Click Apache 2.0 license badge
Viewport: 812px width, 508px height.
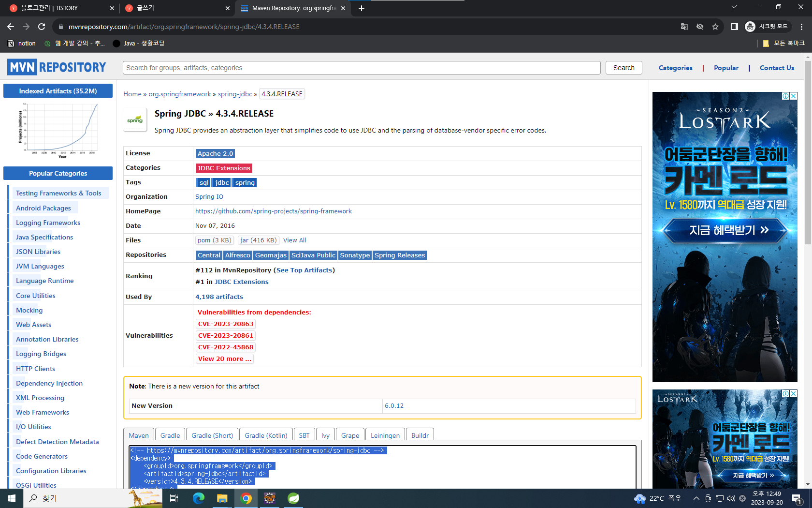point(215,153)
